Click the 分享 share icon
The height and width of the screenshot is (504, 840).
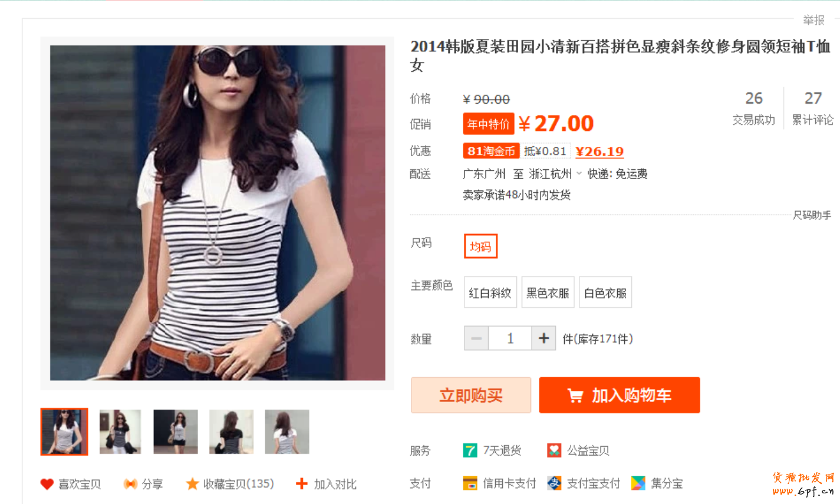(130, 484)
